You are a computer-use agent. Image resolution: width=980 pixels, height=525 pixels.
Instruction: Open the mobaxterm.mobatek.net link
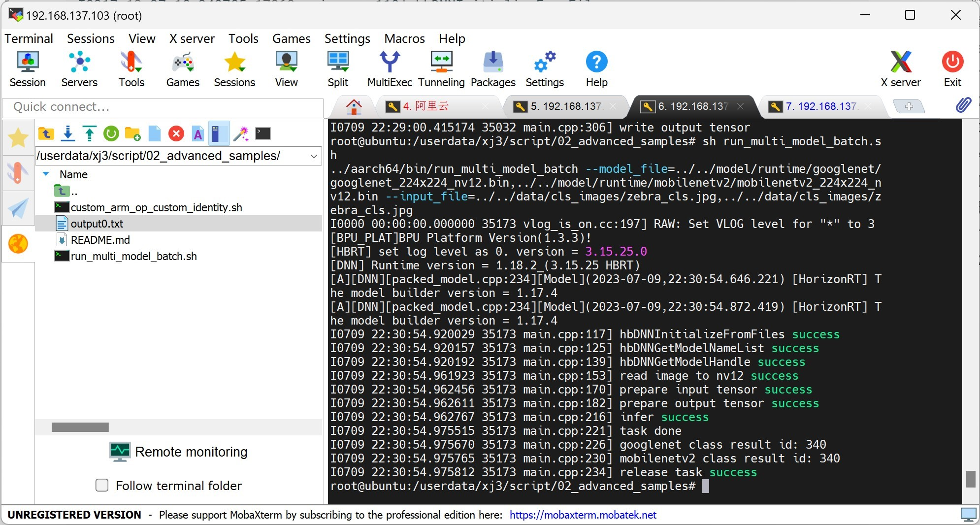point(583,515)
